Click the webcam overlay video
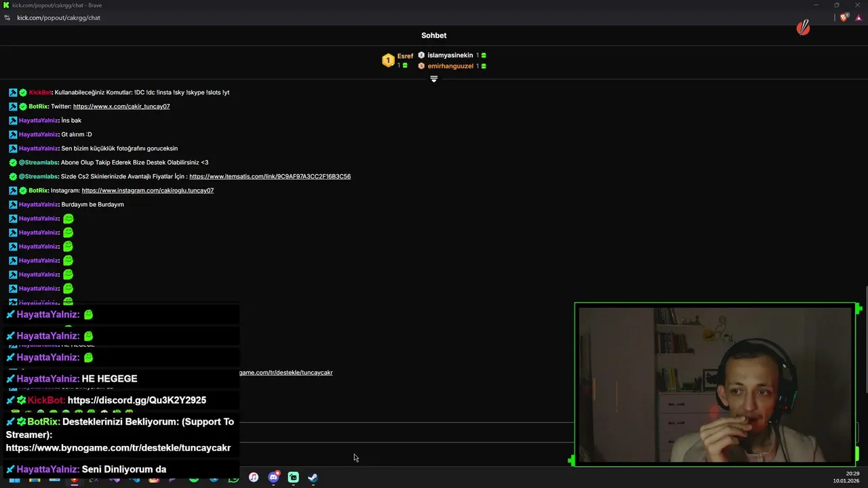The image size is (868, 488). click(715, 384)
